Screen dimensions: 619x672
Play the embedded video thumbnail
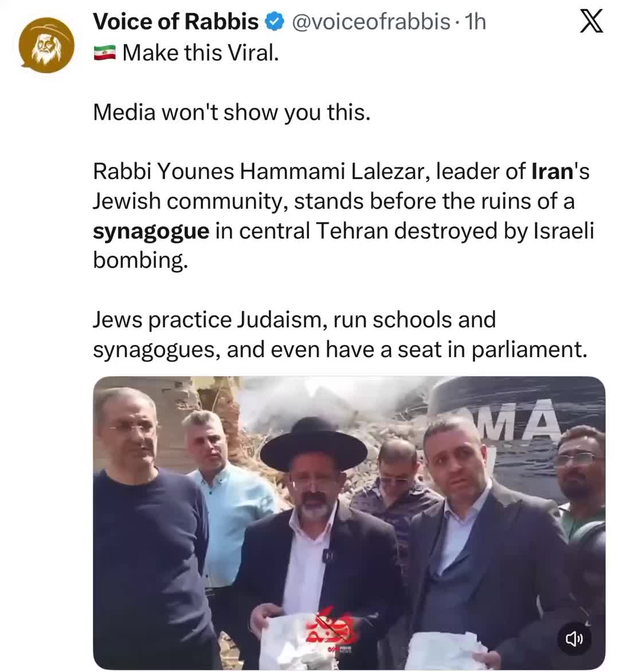(349, 522)
